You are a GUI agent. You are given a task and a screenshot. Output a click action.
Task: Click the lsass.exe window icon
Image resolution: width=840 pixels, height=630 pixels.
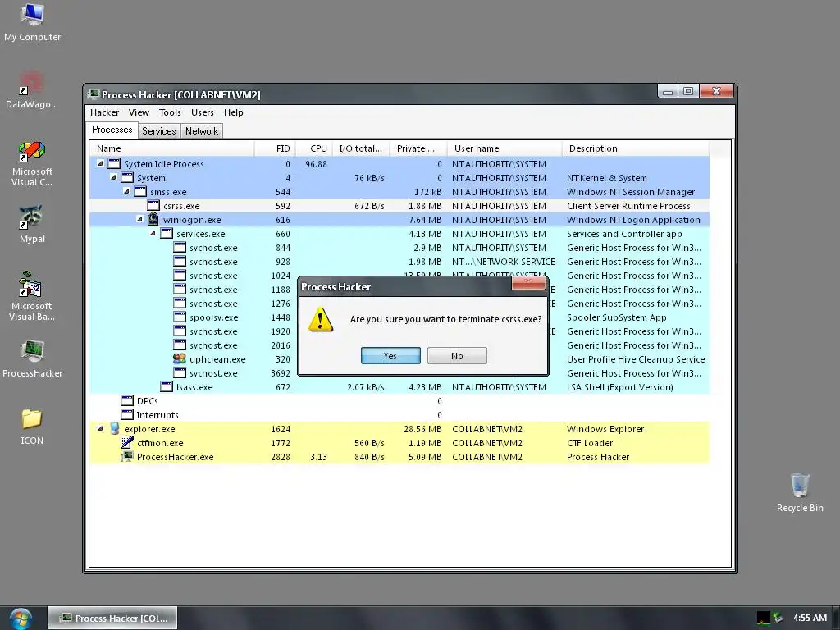coord(167,387)
